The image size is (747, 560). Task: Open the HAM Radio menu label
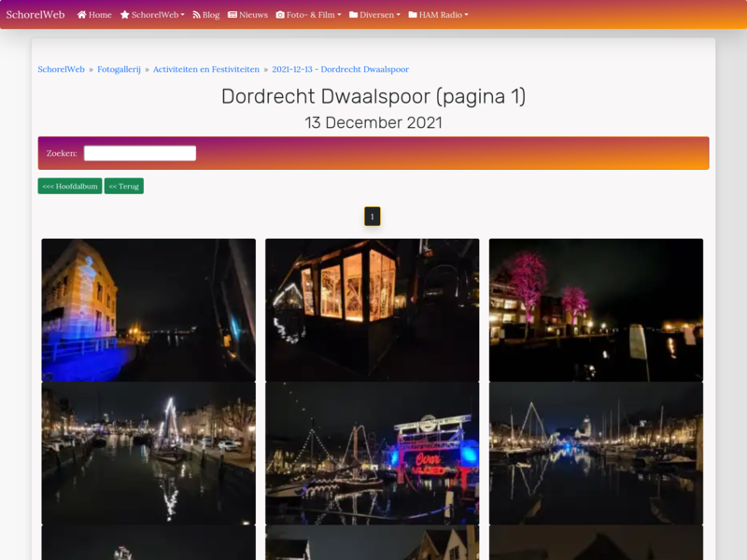click(441, 15)
